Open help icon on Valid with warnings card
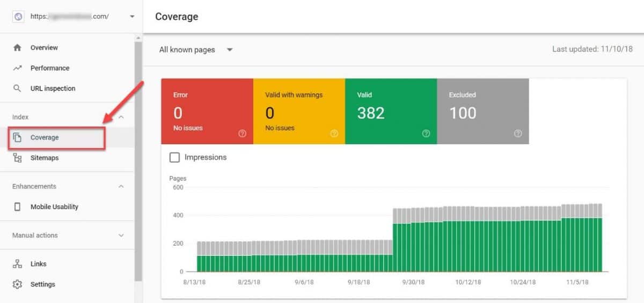Viewport: 644px width, 303px height. [334, 134]
